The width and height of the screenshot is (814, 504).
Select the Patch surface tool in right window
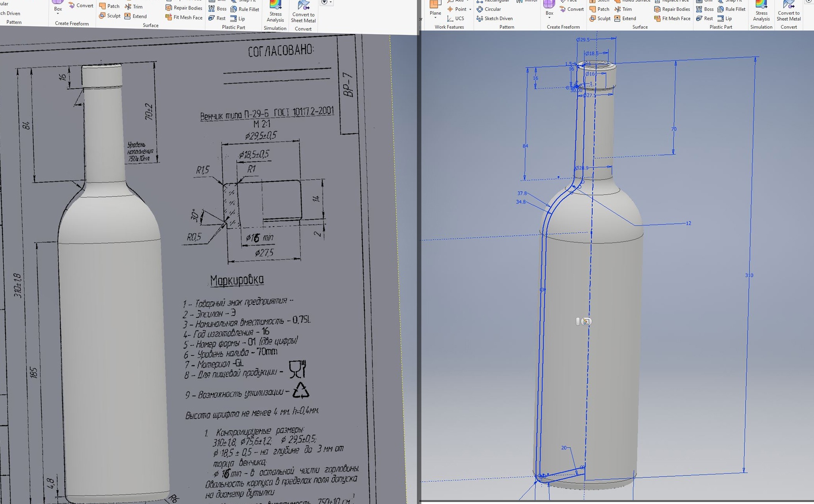click(603, 9)
